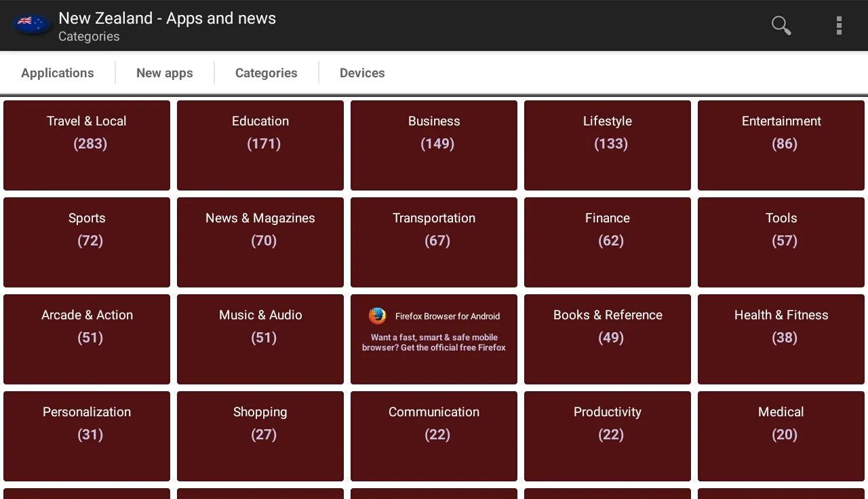
Task: Open the Medical category
Action: (x=781, y=436)
